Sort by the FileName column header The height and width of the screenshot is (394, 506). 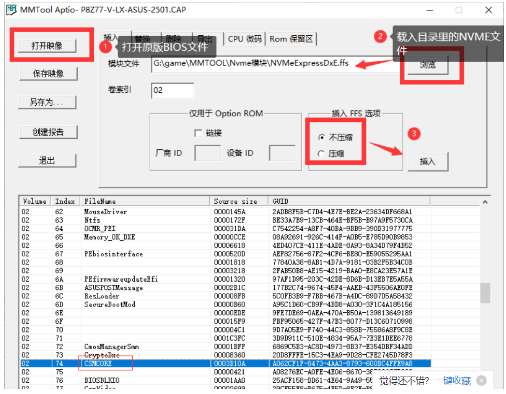pos(145,201)
